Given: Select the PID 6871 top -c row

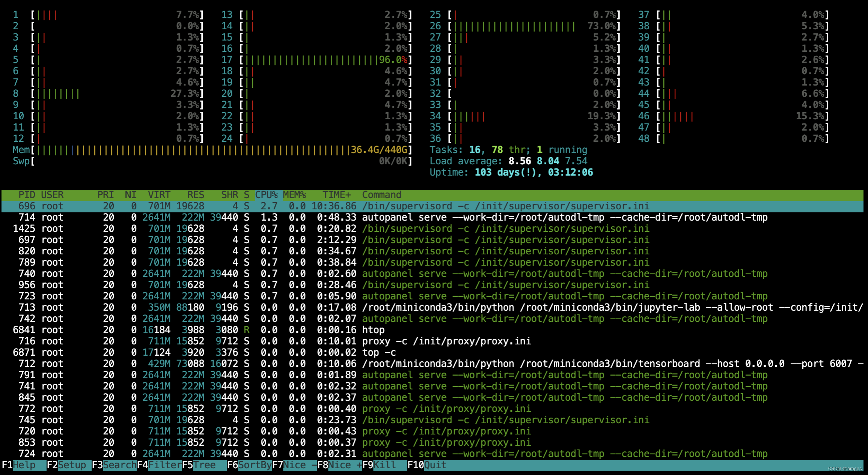Looking at the screenshot, I should coord(432,353).
